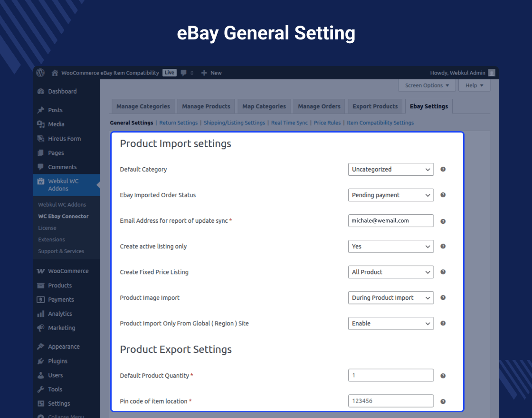Click the WordPress logo icon
This screenshot has height=418, width=532.
[41, 73]
